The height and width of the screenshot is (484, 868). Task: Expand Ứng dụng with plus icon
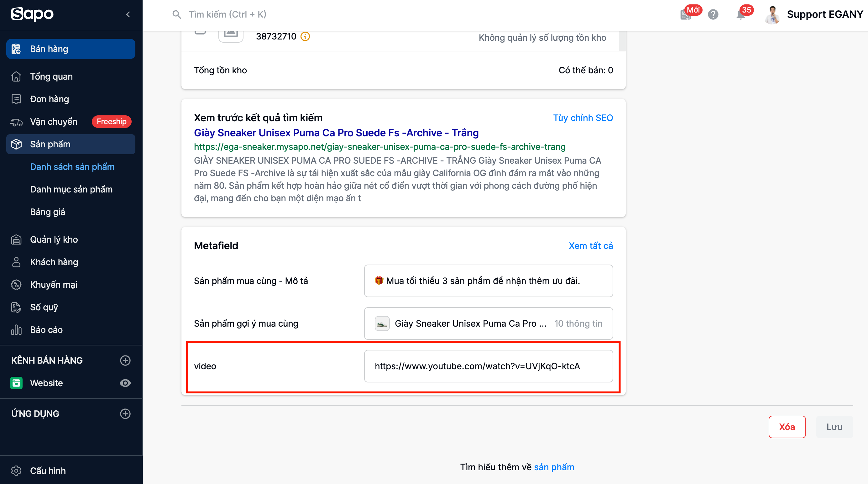(125, 413)
